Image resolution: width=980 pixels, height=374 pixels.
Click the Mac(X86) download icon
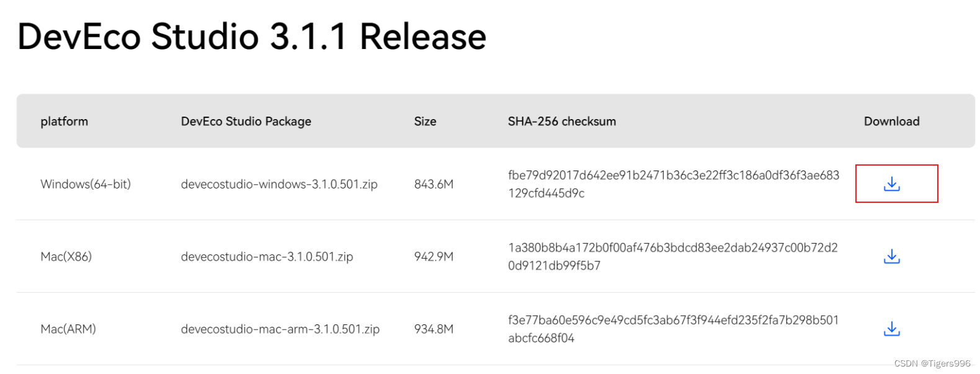891,256
